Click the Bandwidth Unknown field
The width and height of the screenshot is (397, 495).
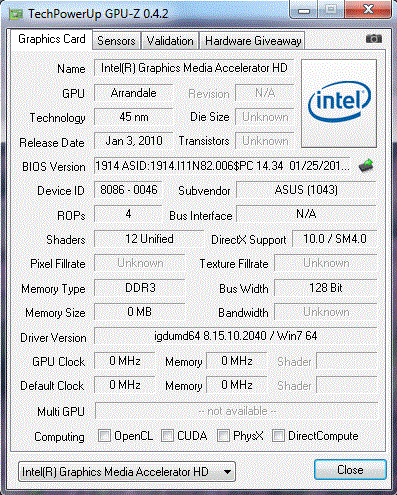[x=326, y=312]
